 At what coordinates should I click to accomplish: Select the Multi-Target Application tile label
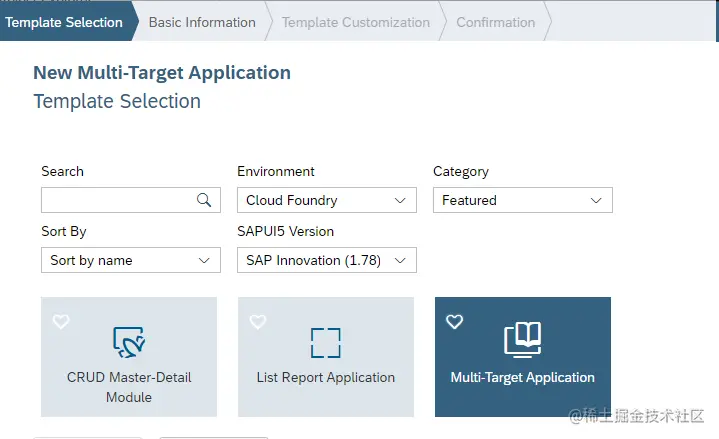(522, 377)
